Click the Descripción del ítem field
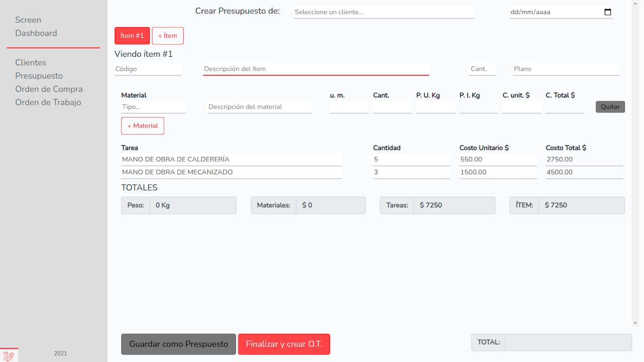This screenshot has width=644, height=362. pos(315,69)
